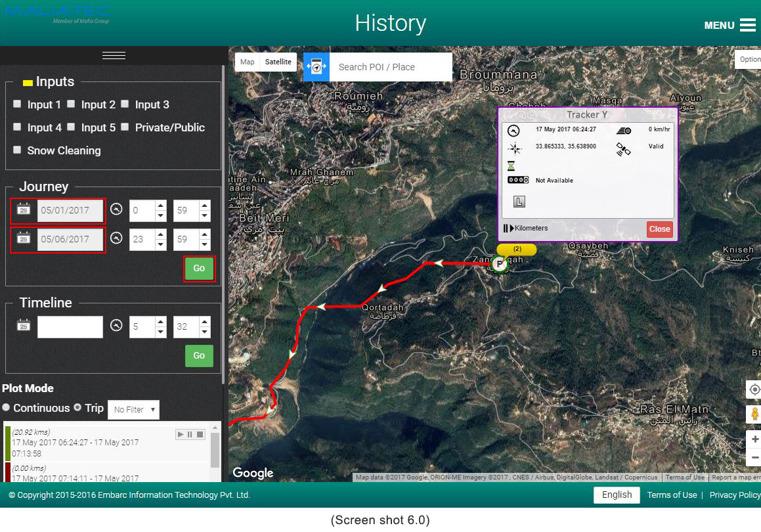Open footer Terms of Use link

pyautogui.click(x=672, y=495)
